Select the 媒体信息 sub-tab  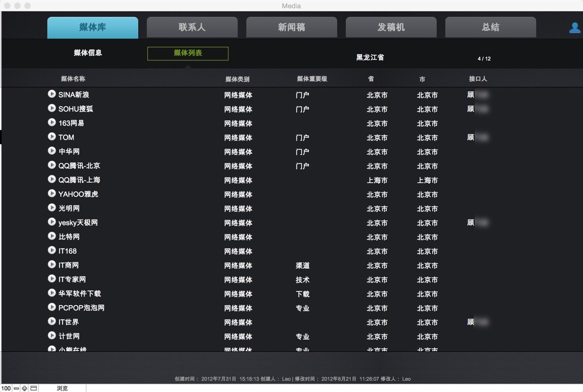click(x=88, y=53)
